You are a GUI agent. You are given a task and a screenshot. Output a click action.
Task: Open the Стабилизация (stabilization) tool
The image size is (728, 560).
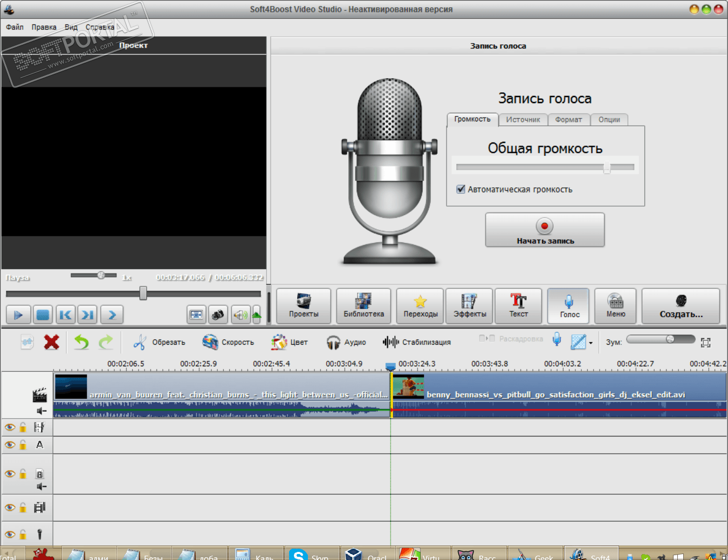416,342
